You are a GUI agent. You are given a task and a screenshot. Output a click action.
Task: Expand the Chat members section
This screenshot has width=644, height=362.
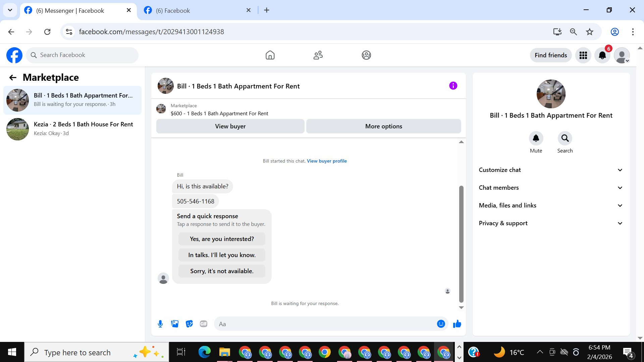coord(550,188)
